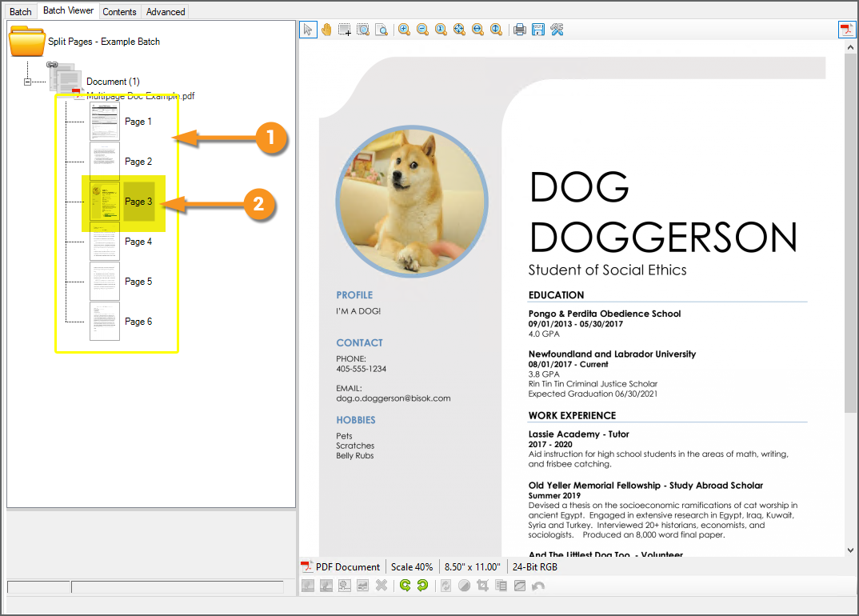Click the DOG DOGGERSON title
This screenshot has height=616, width=859.
(x=663, y=211)
